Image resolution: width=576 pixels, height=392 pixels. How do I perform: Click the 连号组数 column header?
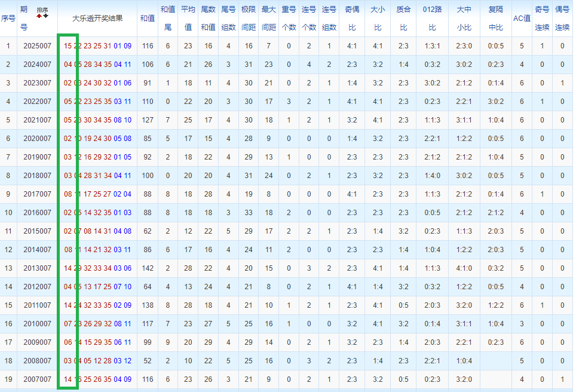[x=329, y=18]
